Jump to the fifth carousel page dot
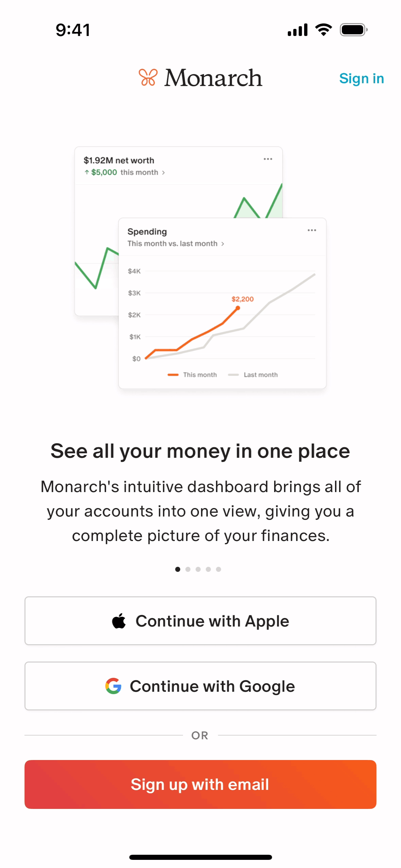Image resolution: width=401 pixels, height=868 pixels. [219, 569]
